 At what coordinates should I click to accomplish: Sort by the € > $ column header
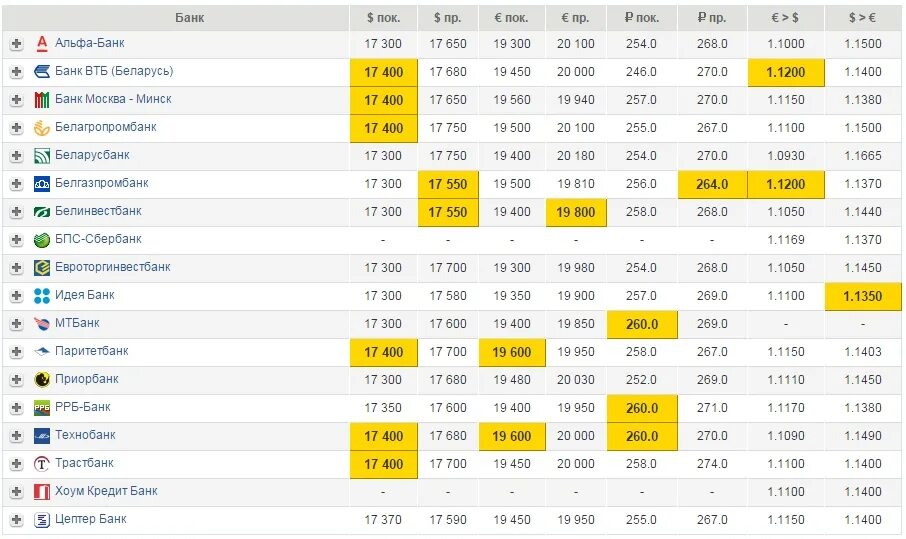tap(785, 18)
